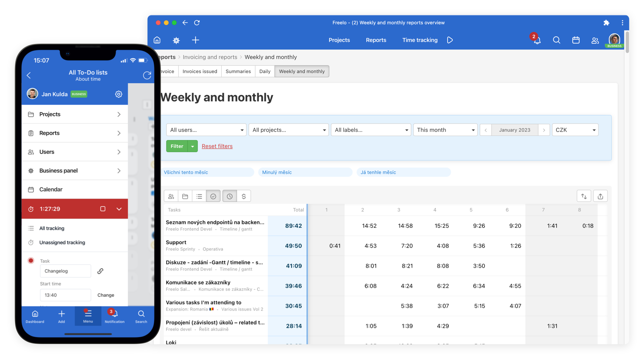Open the All users dropdown

click(x=206, y=130)
